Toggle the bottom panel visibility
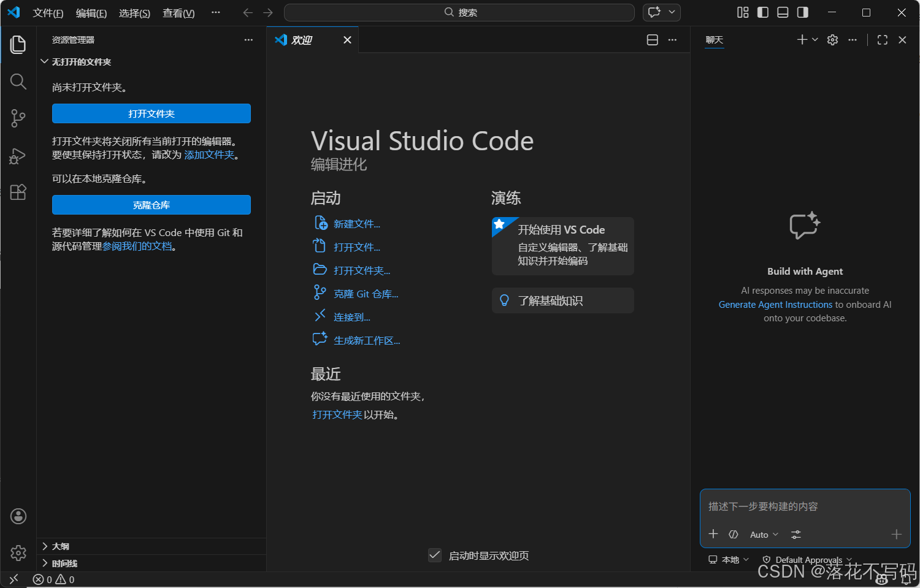This screenshot has height=588, width=920. click(783, 12)
